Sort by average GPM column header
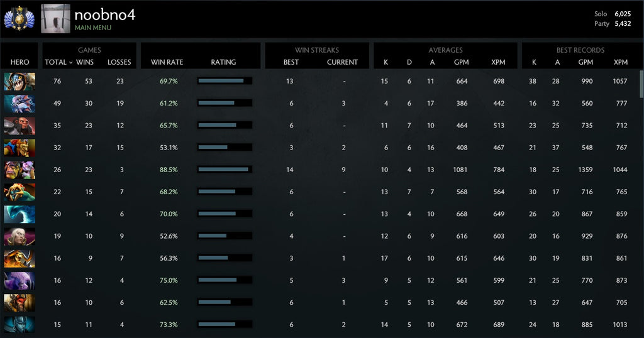Image resolution: width=644 pixels, height=338 pixels. 461,62
